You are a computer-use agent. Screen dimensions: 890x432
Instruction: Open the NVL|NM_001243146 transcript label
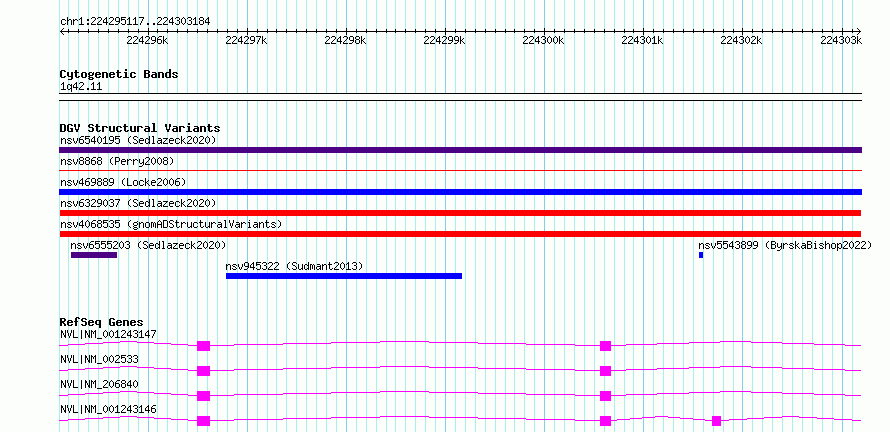[x=108, y=409]
